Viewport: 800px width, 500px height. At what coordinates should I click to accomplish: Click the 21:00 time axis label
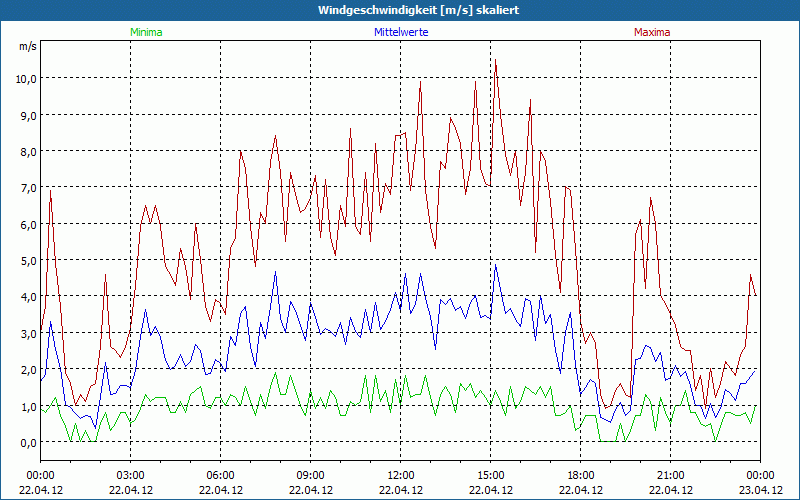pos(670,476)
